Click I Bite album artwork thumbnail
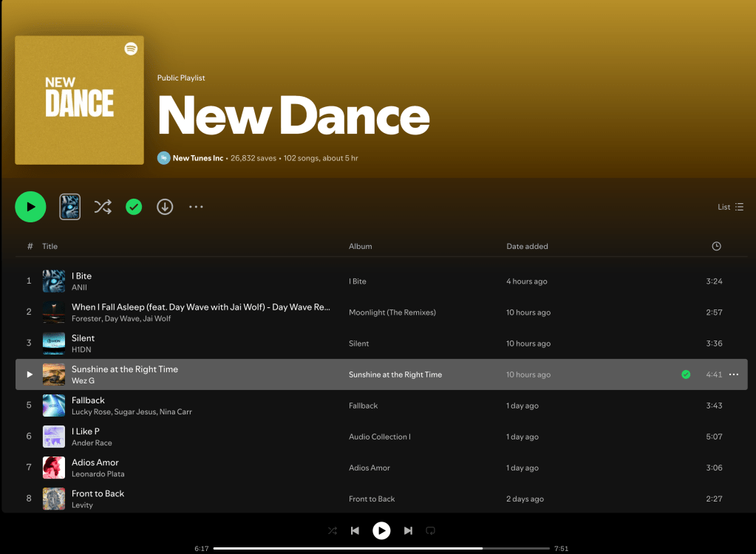Viewport: 756px width, 554px height. (x=53, y=281)
